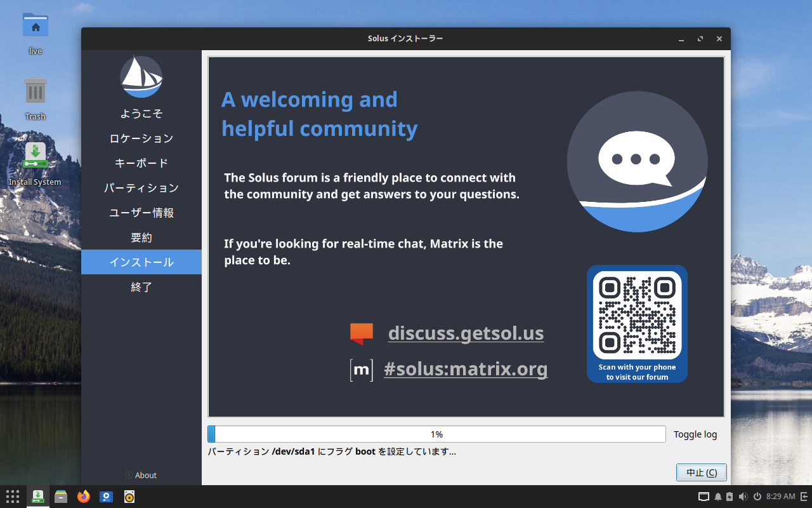Show notifications via the bell icon

[718, 497]
